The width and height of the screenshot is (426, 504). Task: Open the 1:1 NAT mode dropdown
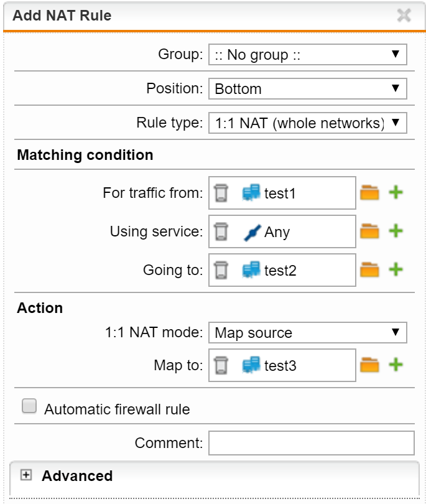pos(307,332)
